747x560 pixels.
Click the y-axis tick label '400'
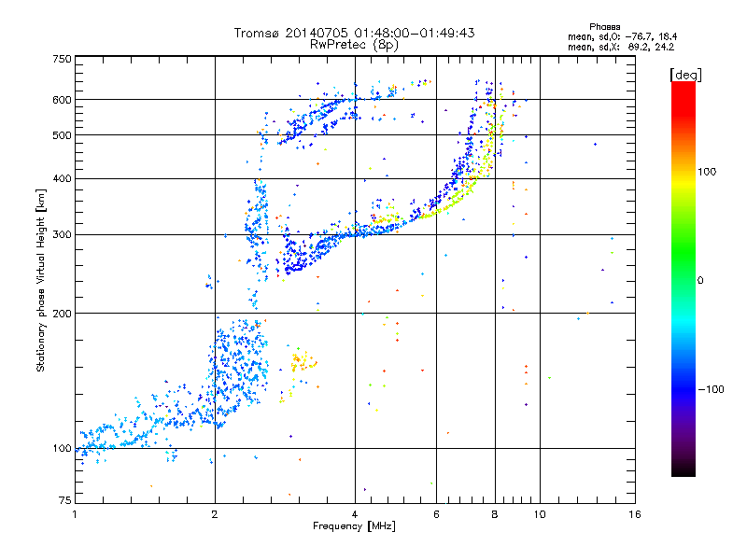(62, 178)
